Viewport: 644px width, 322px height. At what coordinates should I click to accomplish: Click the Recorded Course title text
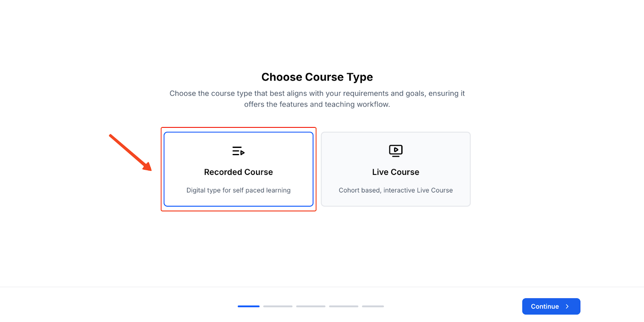pos(238,172)
